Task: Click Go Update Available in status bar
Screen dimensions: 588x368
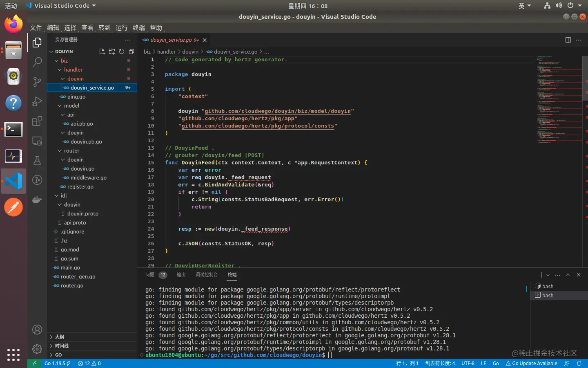Action: [x=531, y=363]
